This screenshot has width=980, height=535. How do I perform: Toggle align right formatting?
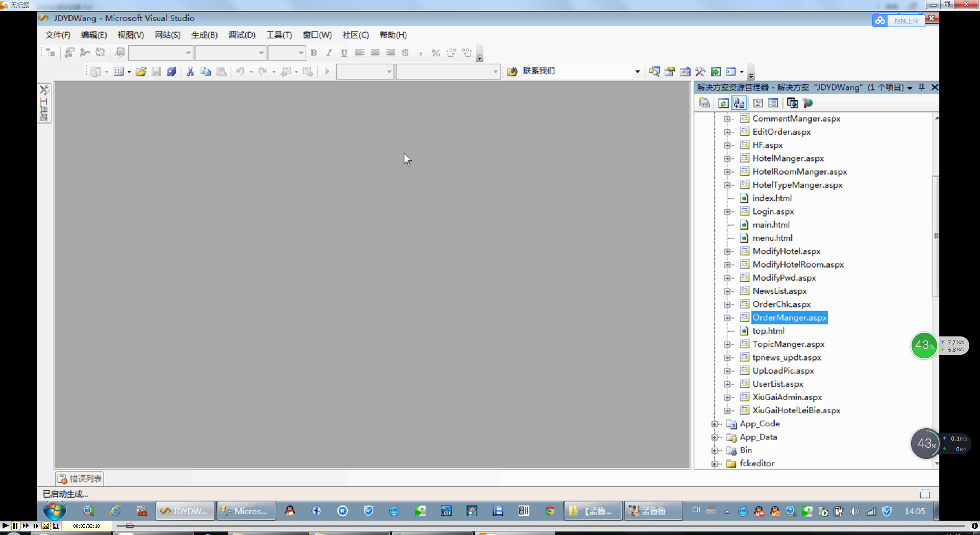(x=390, y=53)
